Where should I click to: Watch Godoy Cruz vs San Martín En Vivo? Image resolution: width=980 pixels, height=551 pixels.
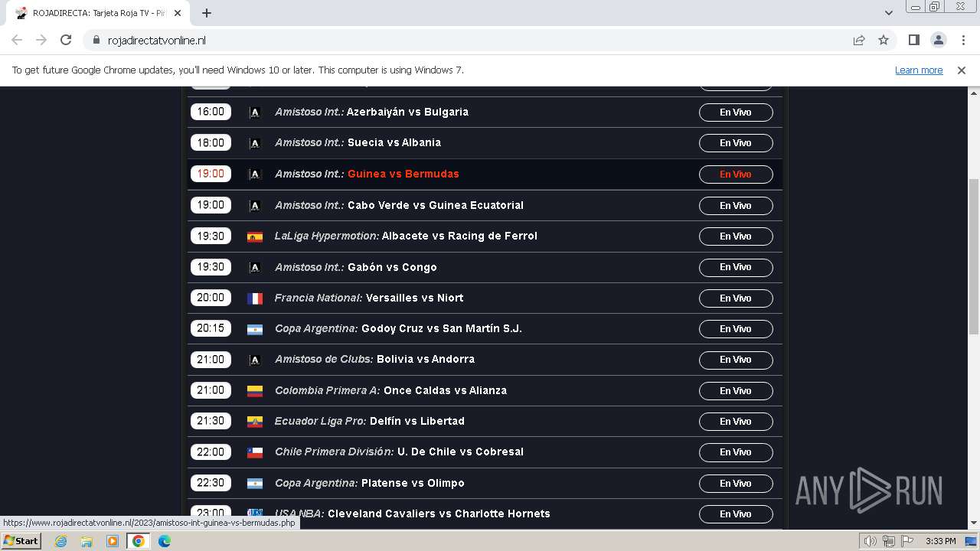[736, 329]
